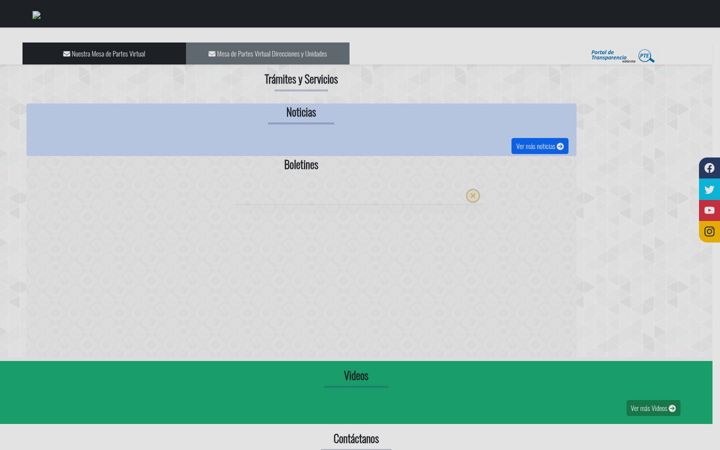The height and width of the screenshot is (450, 720).
Task: Open Portal de Transparencia logo link
Action: click(x=622, y=56)
